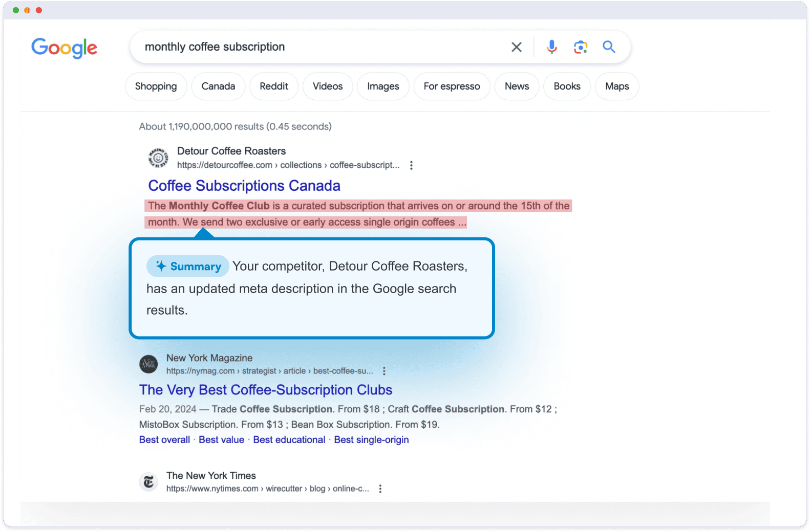Open more options for the New York Times result
Viewport: 810px width, 532px height.
tap(380, 489)
